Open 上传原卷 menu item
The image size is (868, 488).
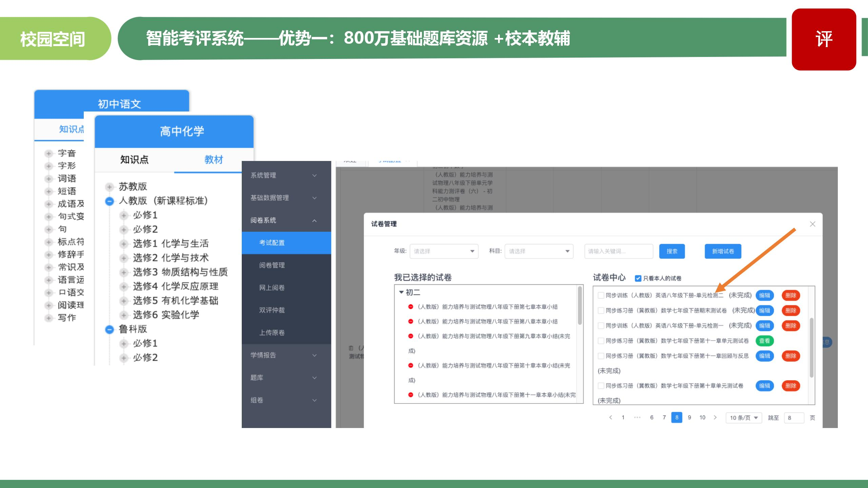pyautogui.click(x=286, y=333)
